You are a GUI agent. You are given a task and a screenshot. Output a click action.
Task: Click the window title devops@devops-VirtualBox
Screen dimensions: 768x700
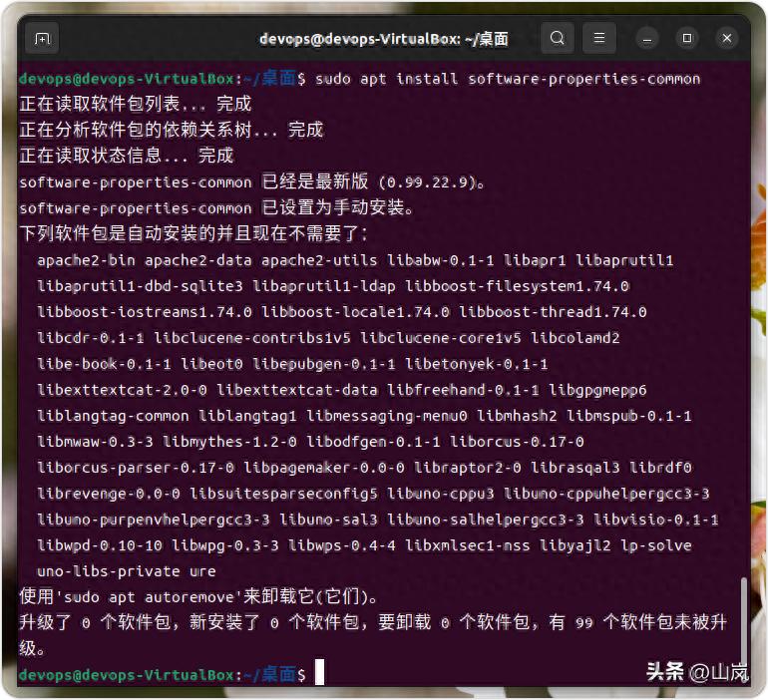tap(384, 39)
